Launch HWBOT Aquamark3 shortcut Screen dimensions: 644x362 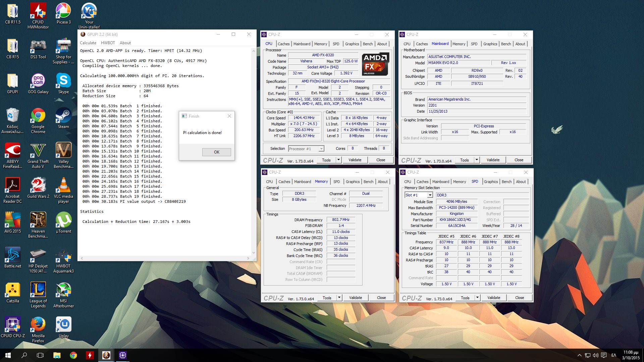(63, 260)
